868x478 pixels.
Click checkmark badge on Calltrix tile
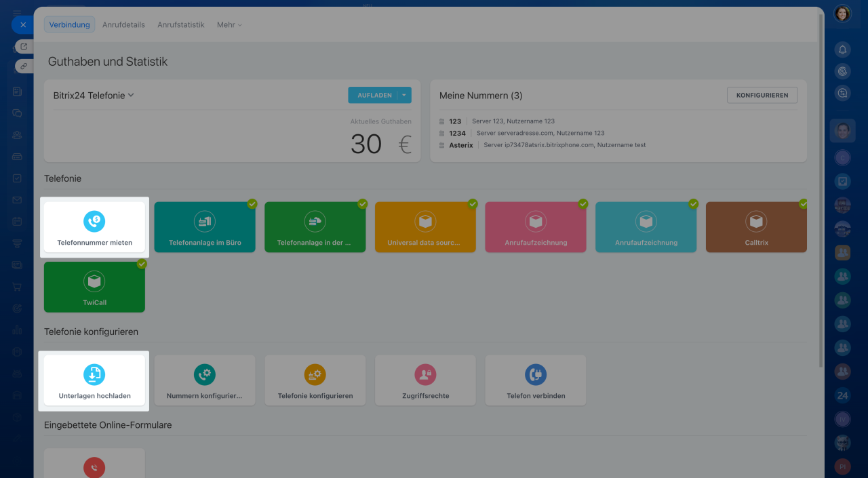click(x=804, y=203)
